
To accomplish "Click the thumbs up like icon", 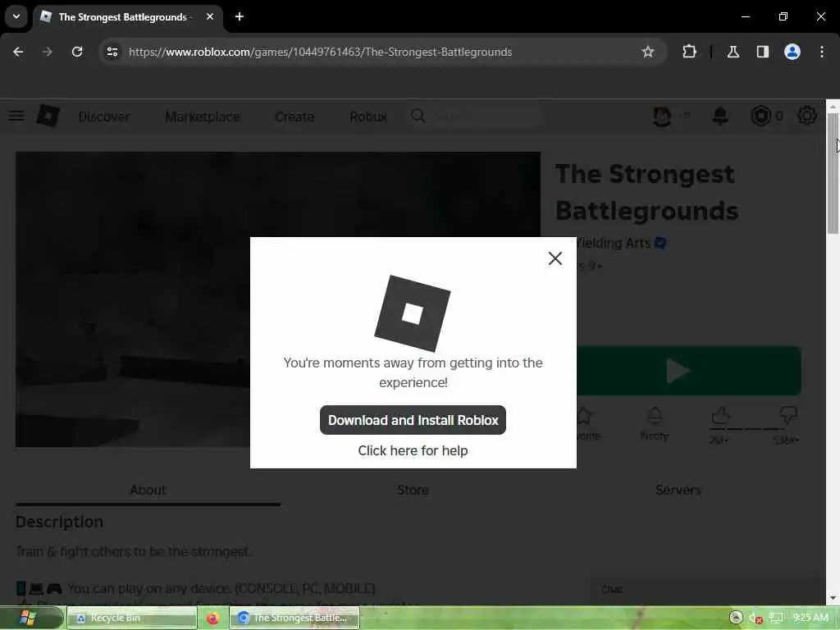I will (720, 416).
